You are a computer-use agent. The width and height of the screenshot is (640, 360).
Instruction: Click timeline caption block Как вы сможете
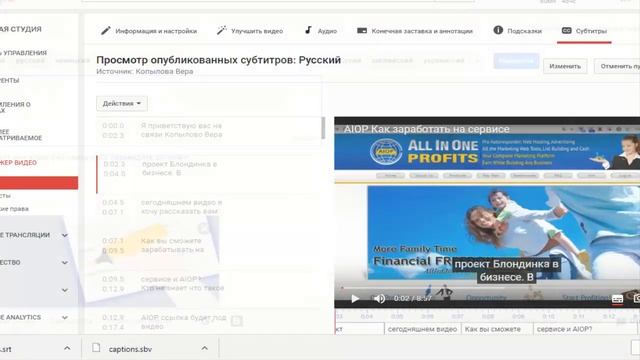point(497,329)
